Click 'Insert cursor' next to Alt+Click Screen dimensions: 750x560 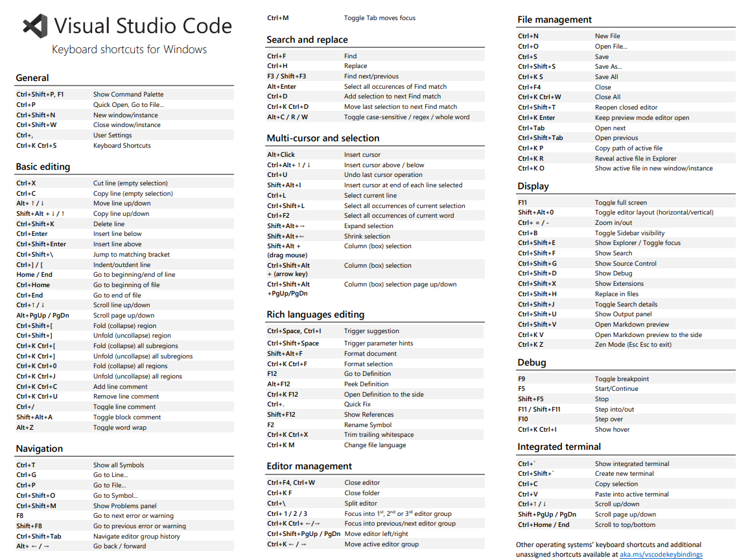[x=362, y=154]
